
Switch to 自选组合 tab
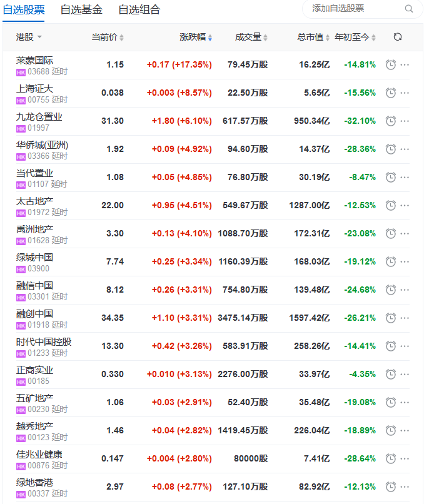[139, 9]
